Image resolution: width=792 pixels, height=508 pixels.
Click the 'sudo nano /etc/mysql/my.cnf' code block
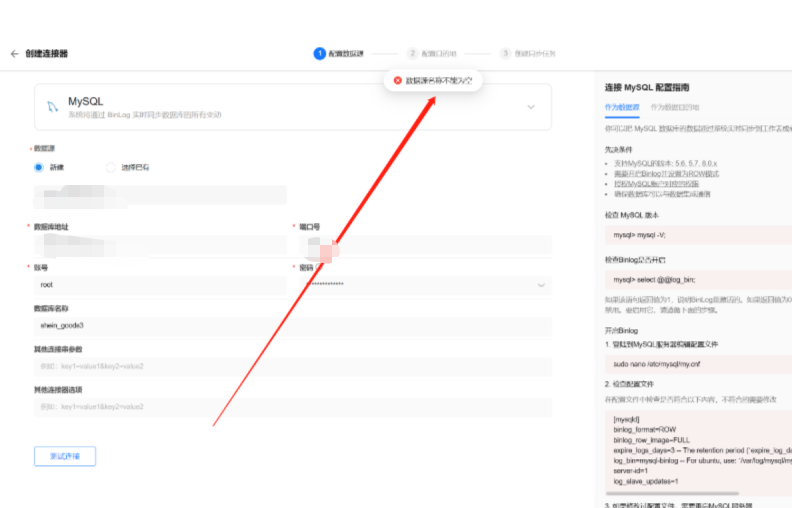[x=699, y=364]
